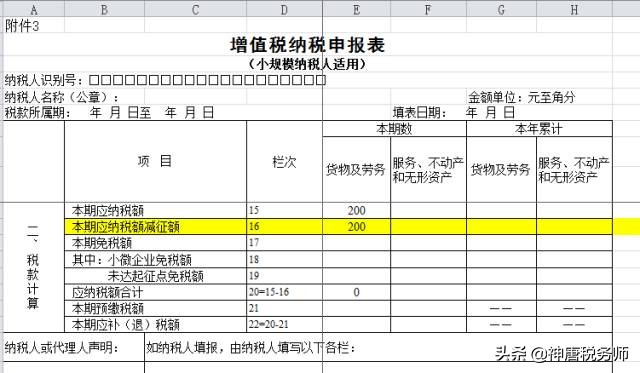Select column D header

[x=284, y=9]
